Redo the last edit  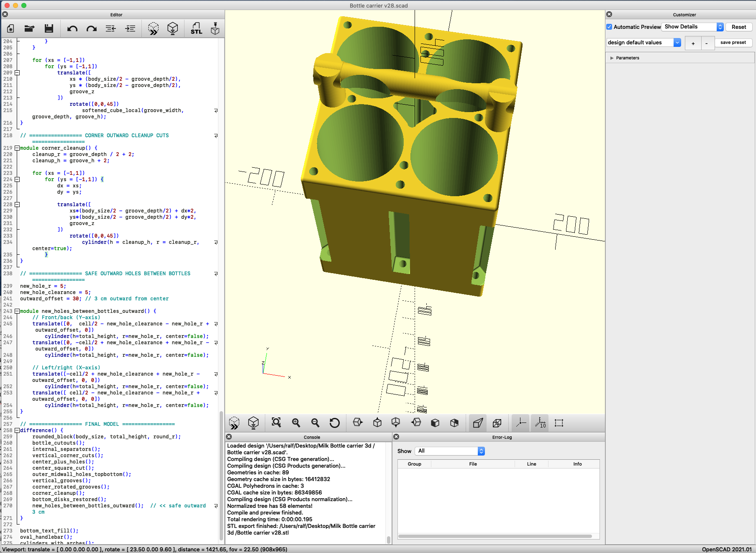click(92, 28)
